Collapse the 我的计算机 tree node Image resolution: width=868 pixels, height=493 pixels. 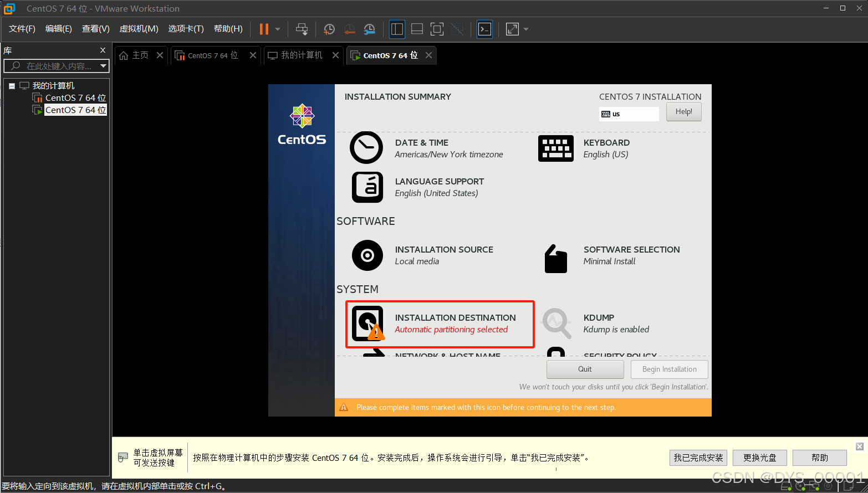(x=12, y=86)
